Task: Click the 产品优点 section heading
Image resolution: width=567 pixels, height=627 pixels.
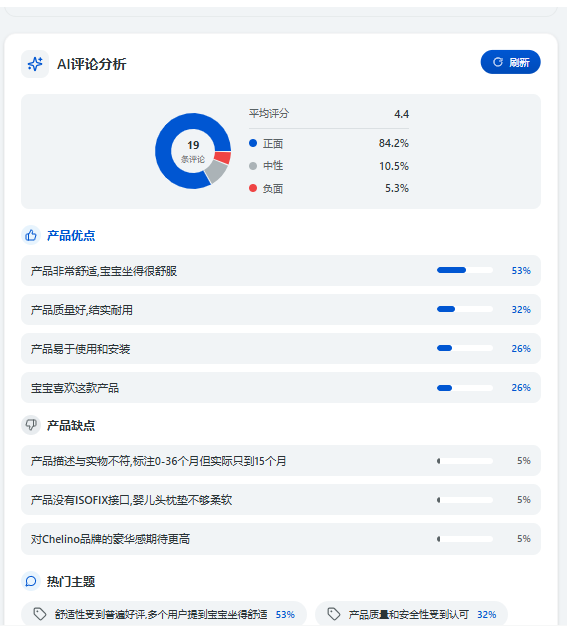Action: (71, 236)
